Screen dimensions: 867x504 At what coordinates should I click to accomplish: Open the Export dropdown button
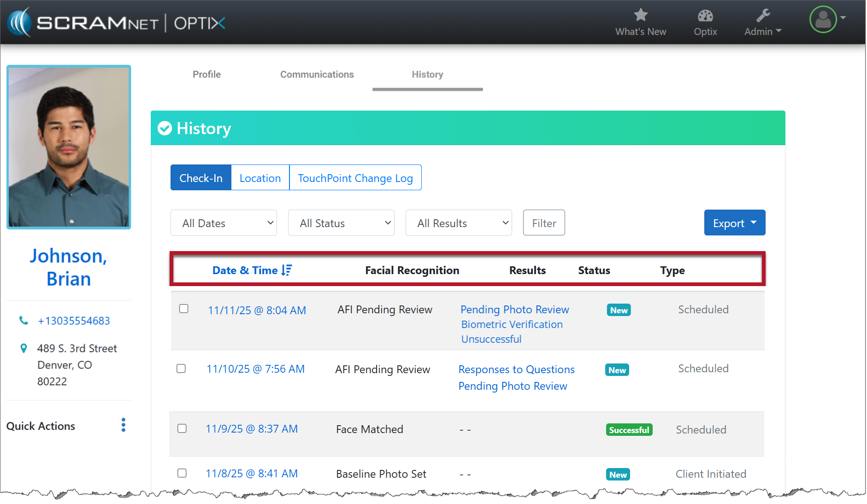click(734, 223)
